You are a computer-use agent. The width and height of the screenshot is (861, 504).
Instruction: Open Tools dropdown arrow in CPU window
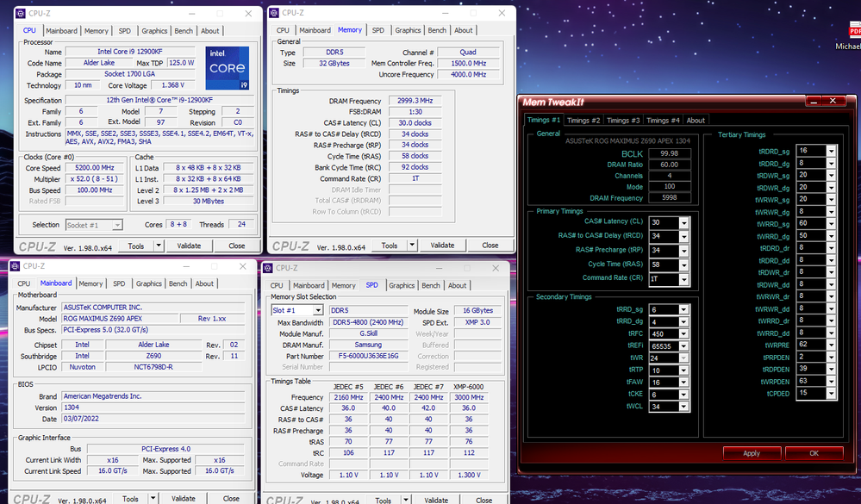click(158, 246)
